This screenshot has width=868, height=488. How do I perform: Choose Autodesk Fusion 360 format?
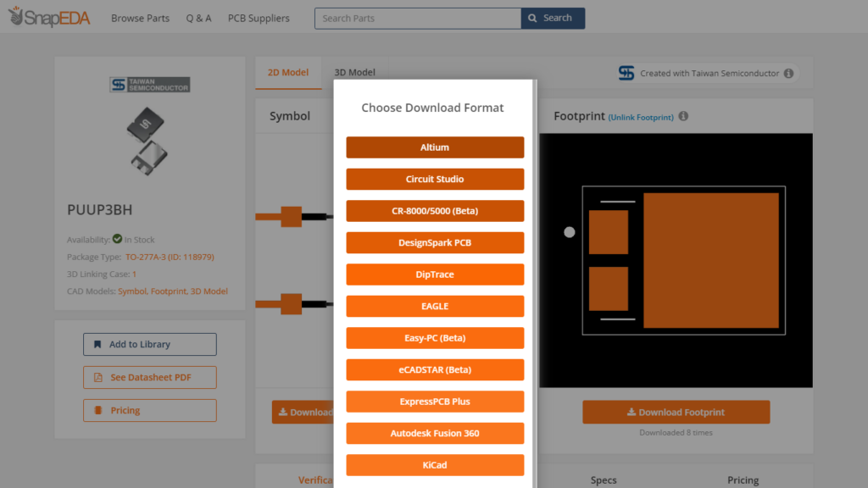[435, 433]
